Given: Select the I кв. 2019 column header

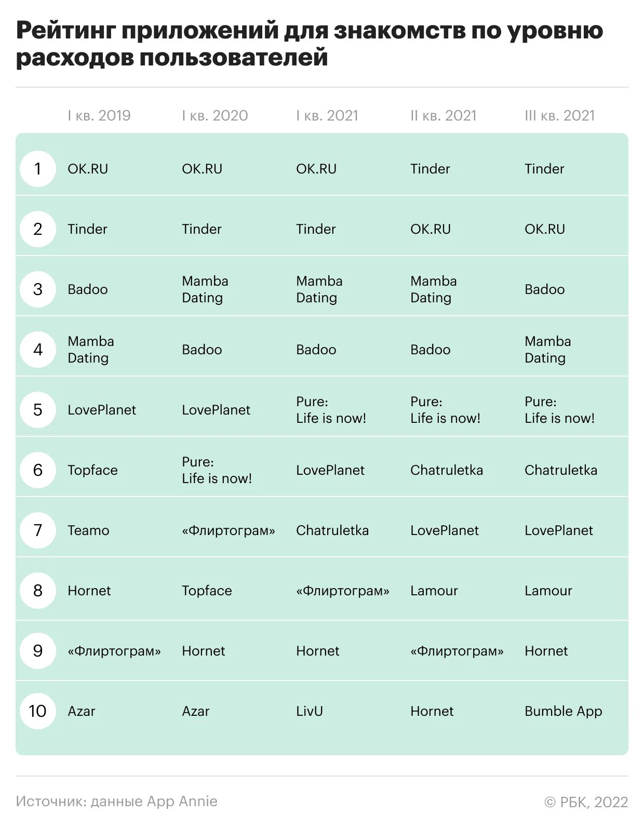Looking at the screenshot, I should (x=99, y=115).
